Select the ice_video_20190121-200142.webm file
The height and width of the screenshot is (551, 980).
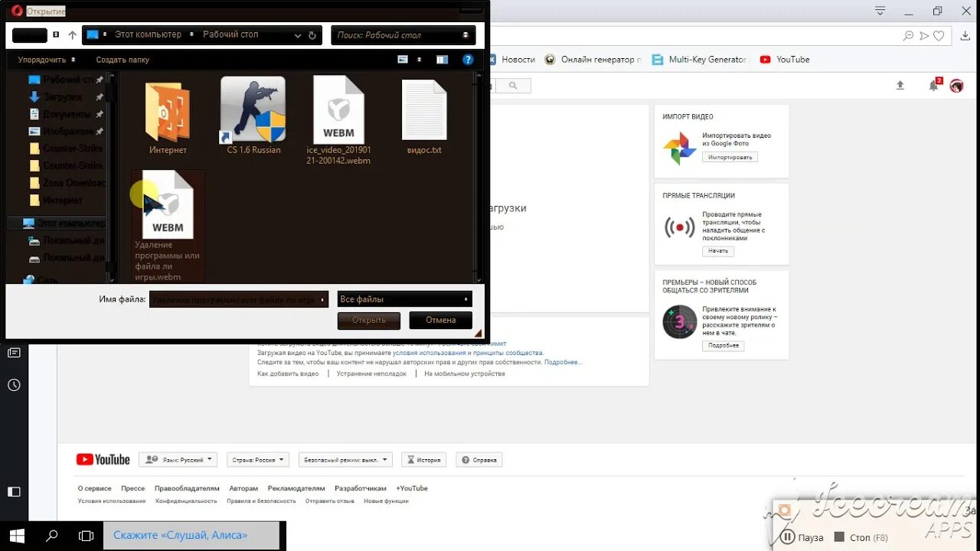(338, 121)
